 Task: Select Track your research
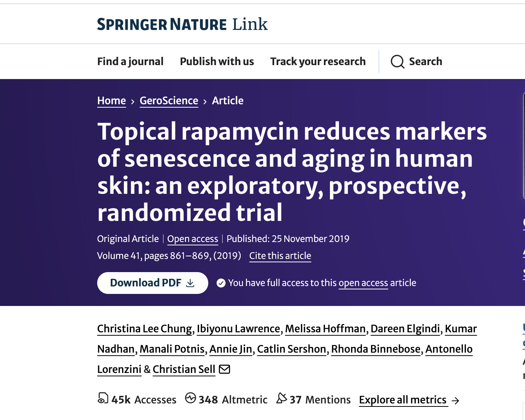[x=318, y=61]
